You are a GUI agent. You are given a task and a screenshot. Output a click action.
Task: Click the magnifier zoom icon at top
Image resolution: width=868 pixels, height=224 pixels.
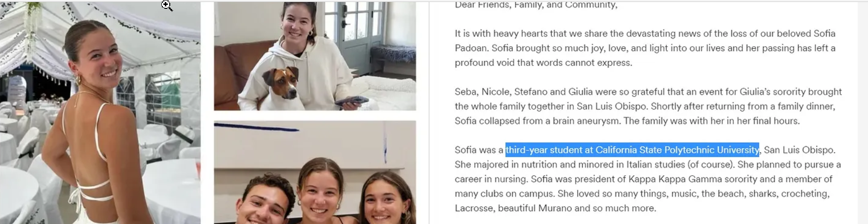click(x=166, y=5)
